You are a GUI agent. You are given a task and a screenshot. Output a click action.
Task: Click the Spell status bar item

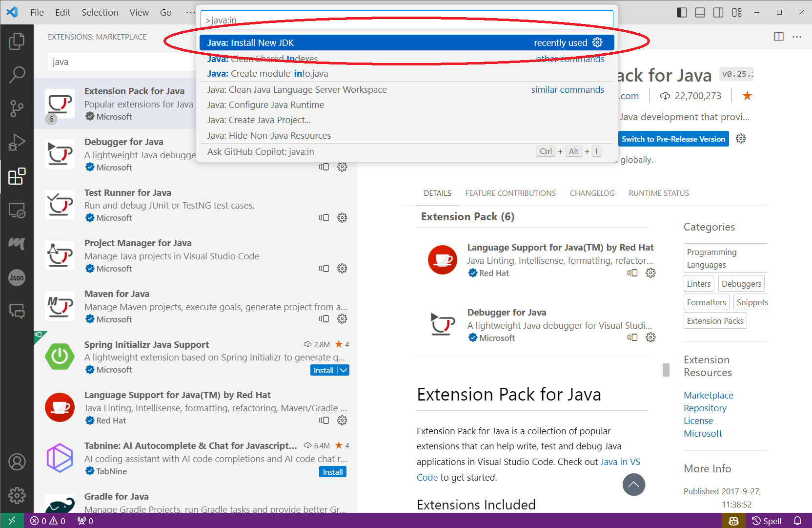pyautogui.click(x=767, y=521)
